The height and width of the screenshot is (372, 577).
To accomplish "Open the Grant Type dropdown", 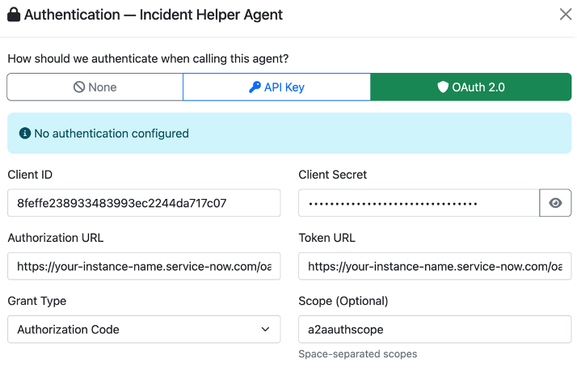I will [144, 329].
